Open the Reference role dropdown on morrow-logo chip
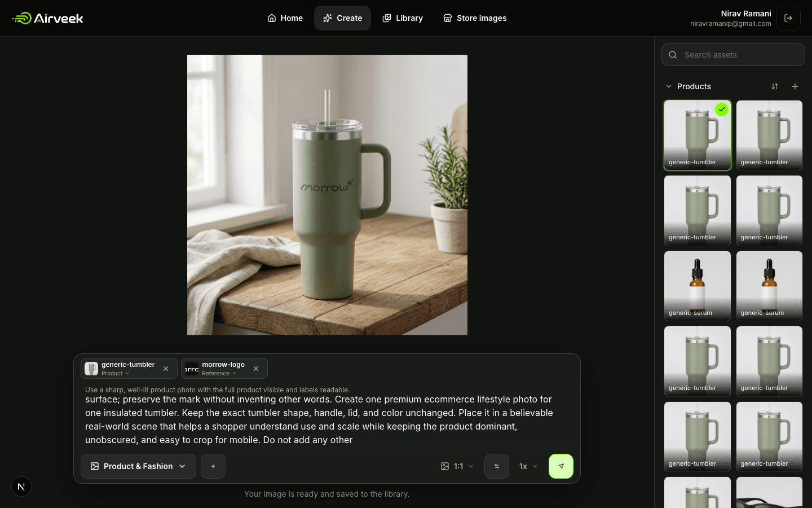 click(x=219, y=373)
